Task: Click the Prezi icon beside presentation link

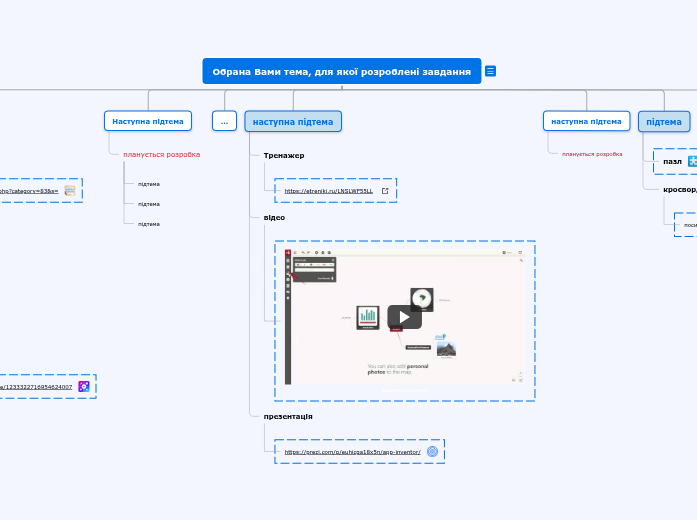Action: point(432,452)
